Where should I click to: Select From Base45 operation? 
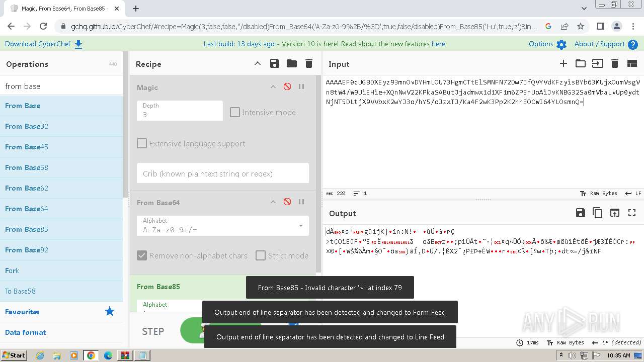61,147
